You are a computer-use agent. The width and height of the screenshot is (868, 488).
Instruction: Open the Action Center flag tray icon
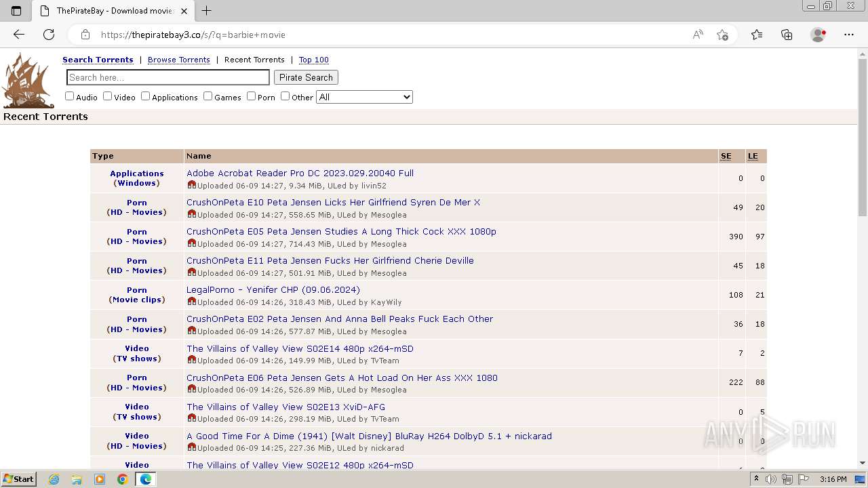[x=804, y=479]
